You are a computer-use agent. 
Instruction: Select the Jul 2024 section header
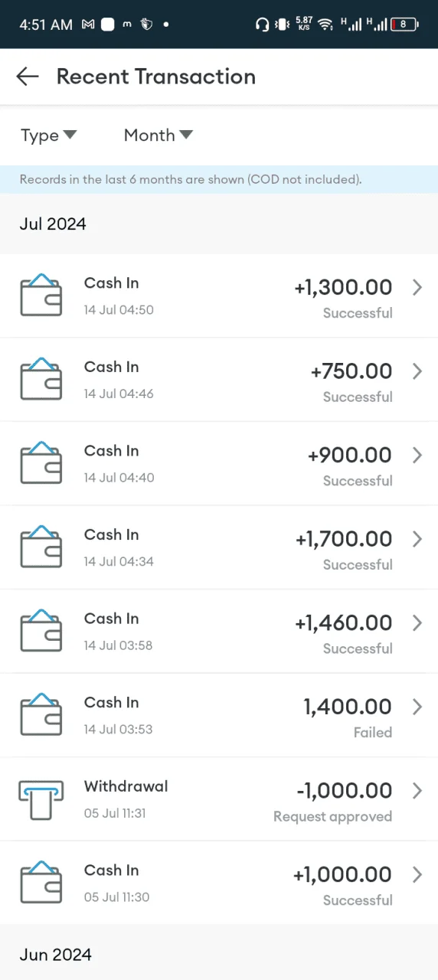coord(53,224)
